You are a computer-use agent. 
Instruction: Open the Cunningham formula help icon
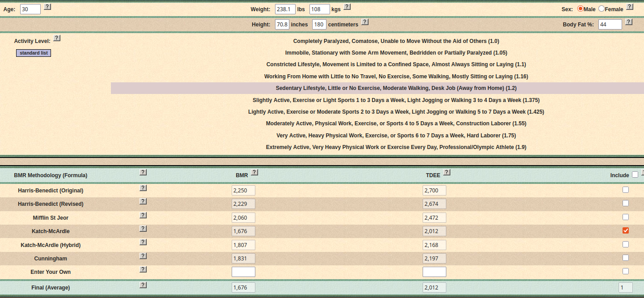click(x=143, y=256)
